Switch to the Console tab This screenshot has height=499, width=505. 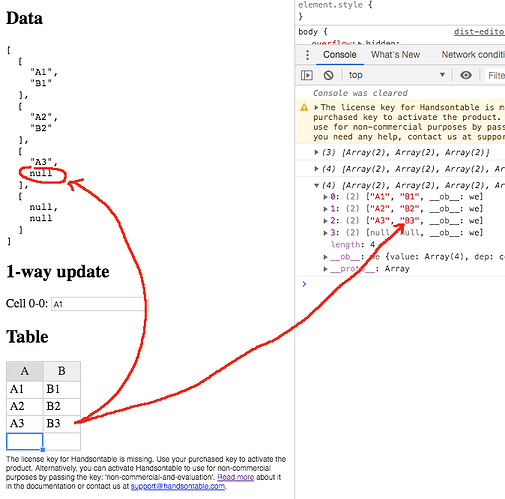point(340,55)
